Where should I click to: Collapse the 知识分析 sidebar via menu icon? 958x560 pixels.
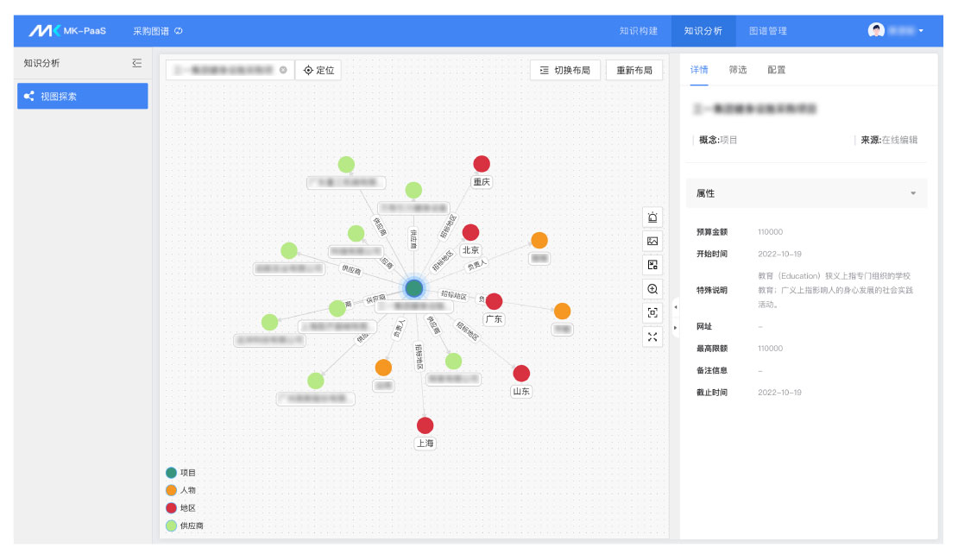(x=136, y=63)
